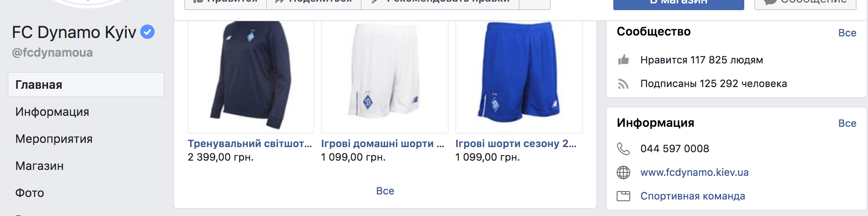View the blue shorts product image
Image resolution: width=868 pixels, height=216 pixels.
[519, 77]
